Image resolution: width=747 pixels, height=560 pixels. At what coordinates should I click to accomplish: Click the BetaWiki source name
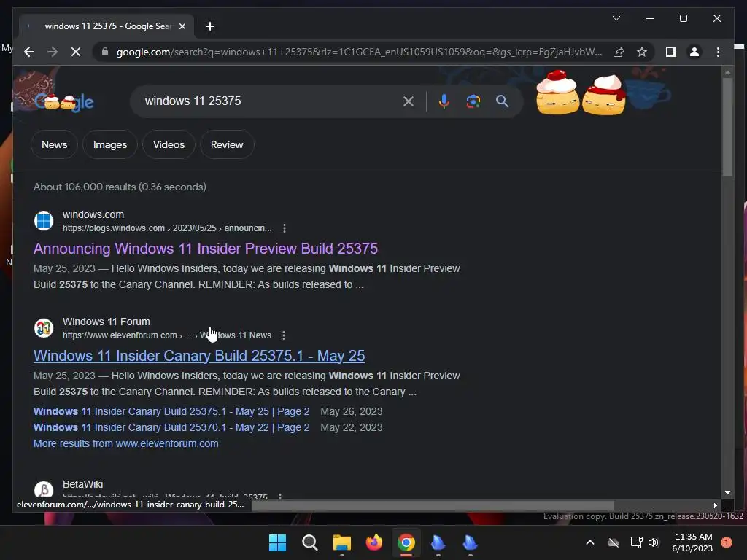pyautogui.click(x=83, y=484)
